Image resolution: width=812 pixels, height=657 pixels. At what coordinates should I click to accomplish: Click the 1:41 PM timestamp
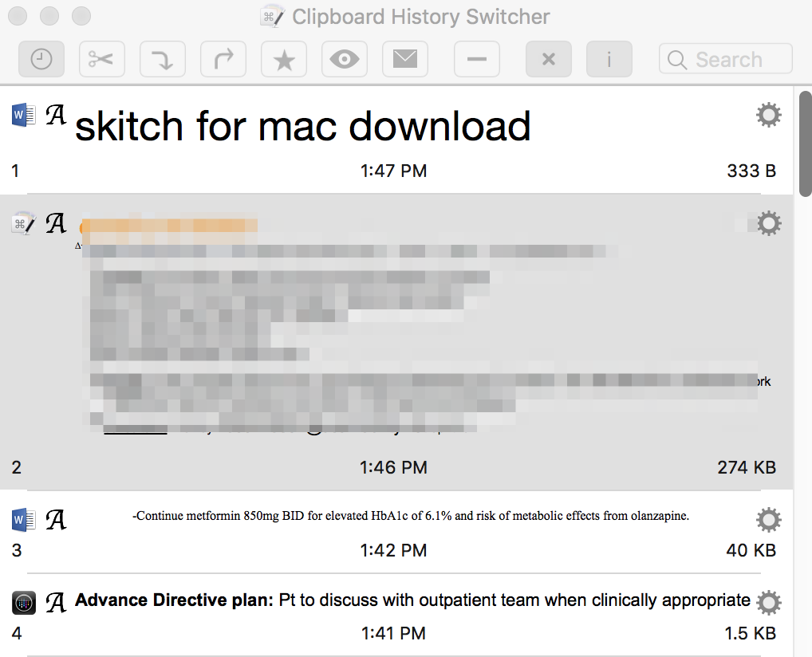(393, 633)
